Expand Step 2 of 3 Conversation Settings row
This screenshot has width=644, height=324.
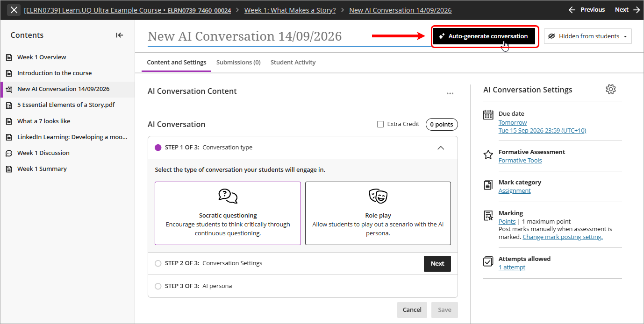[303, 263]
